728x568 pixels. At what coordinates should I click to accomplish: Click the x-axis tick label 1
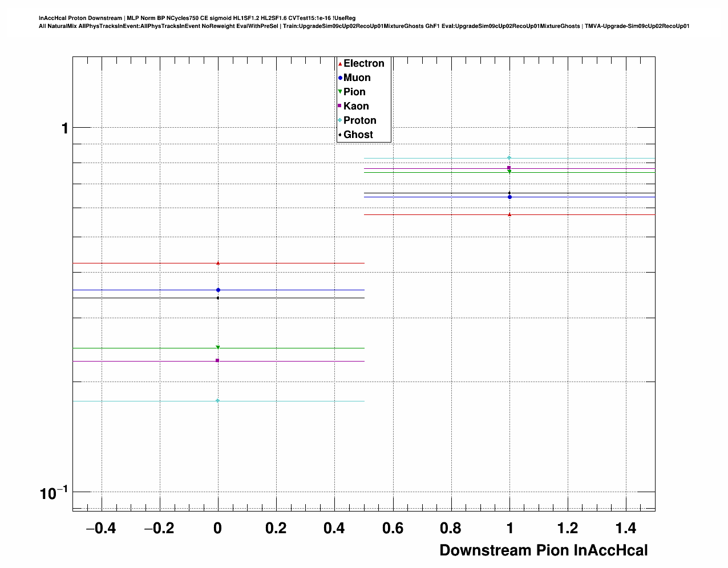[x=509, y=529]
